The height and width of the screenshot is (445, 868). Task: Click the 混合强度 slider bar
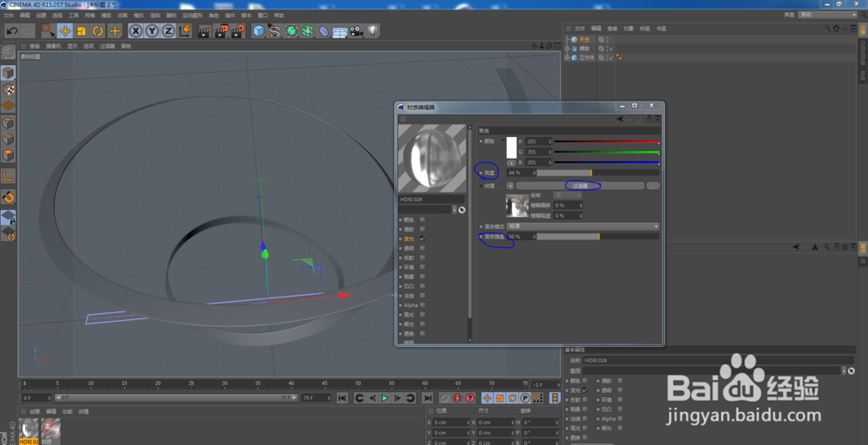(x=598, y=236)
